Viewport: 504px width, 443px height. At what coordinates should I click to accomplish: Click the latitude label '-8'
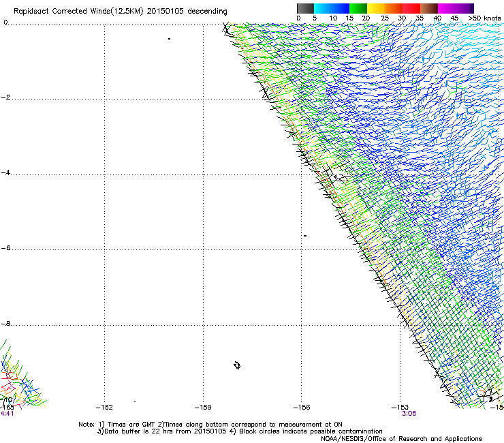pos(5,324)
